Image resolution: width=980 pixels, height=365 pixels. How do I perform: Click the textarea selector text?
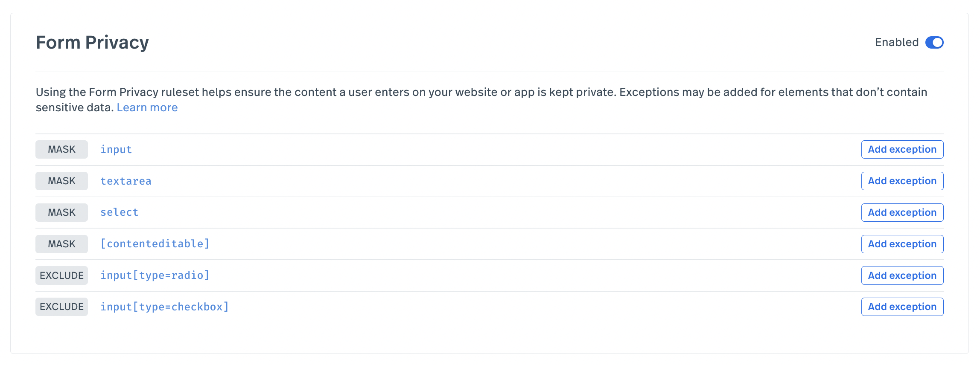click(125, 181)
